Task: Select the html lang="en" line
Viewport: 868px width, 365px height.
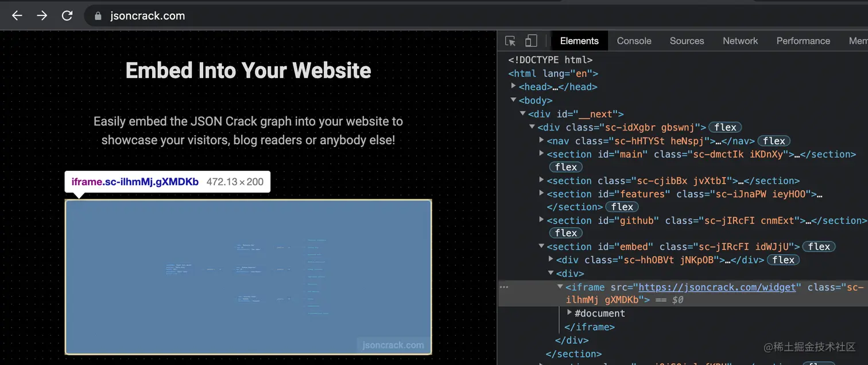Action: (553, 74)
